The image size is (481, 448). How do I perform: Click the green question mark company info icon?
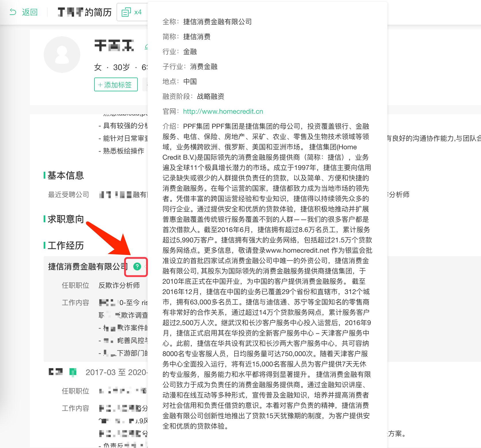pos(137,267)
